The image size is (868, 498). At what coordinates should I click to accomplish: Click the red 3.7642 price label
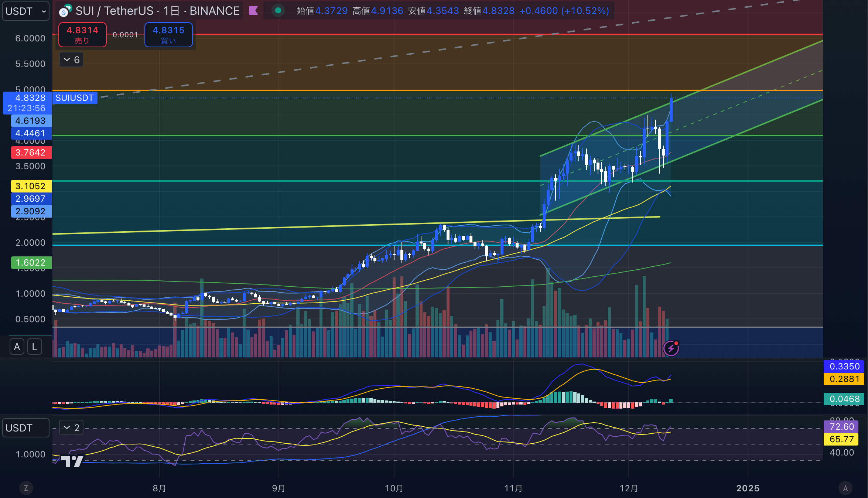(31, 153)
